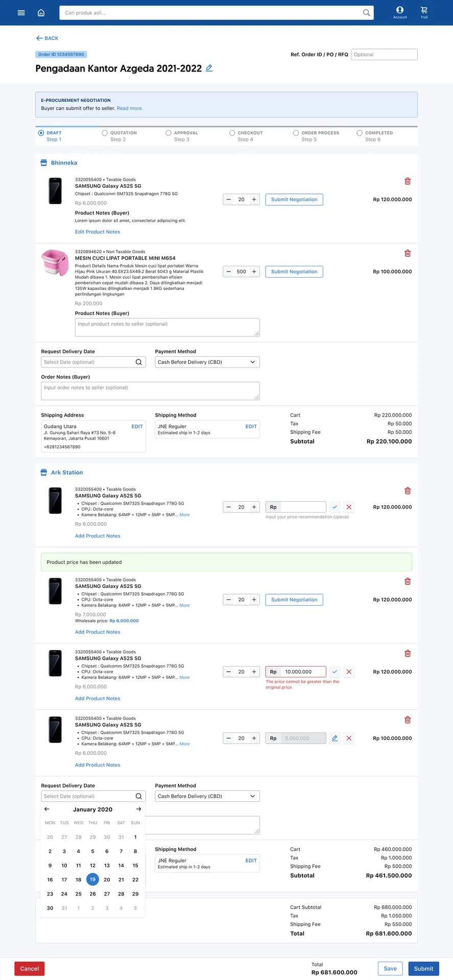Delete the Mesin Cuci Lipat Portable item

pos(408,253)
